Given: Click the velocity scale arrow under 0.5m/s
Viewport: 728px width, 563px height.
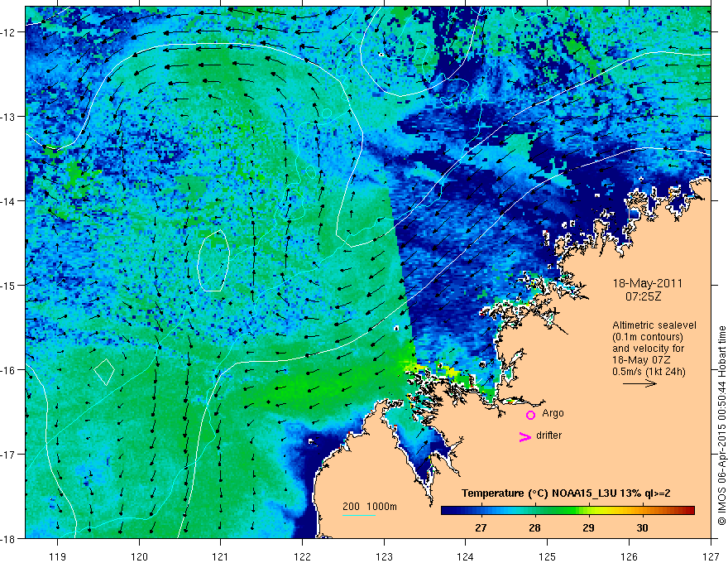Looking at the screenshot, I should [639, 383].
